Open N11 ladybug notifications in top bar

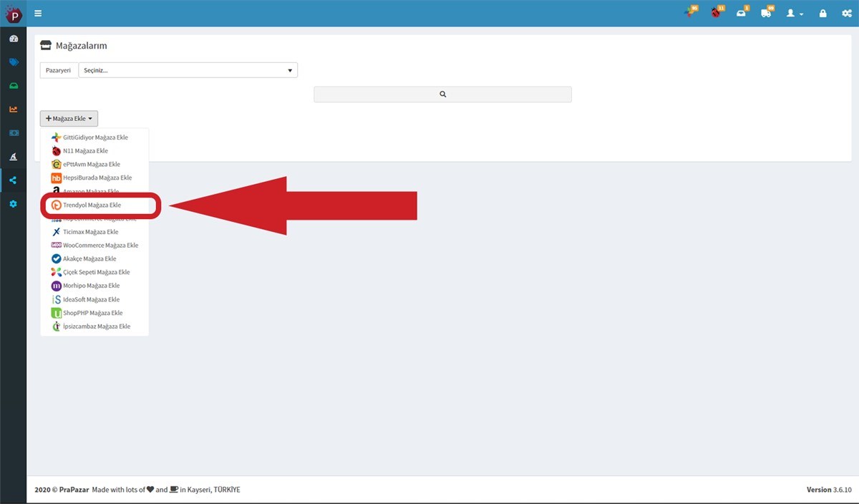tap(717, 12)
